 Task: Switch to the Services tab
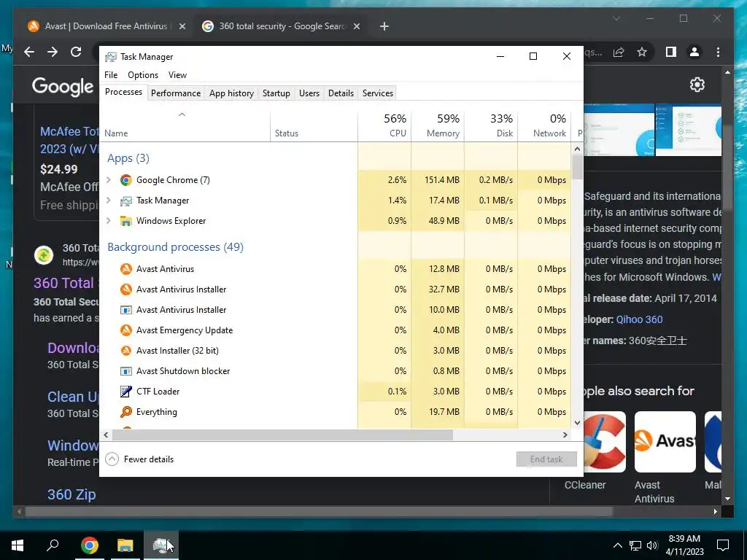click(x=378, y=93)
